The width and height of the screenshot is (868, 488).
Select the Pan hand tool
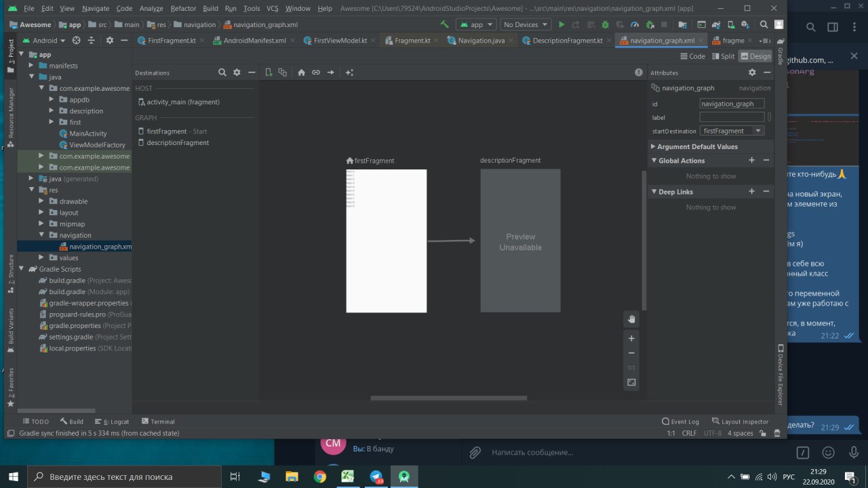click(631, 319)
